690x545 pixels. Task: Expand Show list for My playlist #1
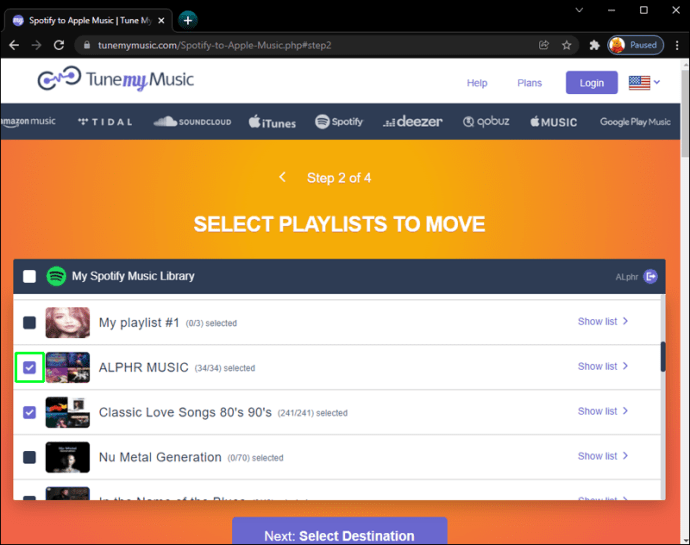pyautogui.click(x=603, y=321)
